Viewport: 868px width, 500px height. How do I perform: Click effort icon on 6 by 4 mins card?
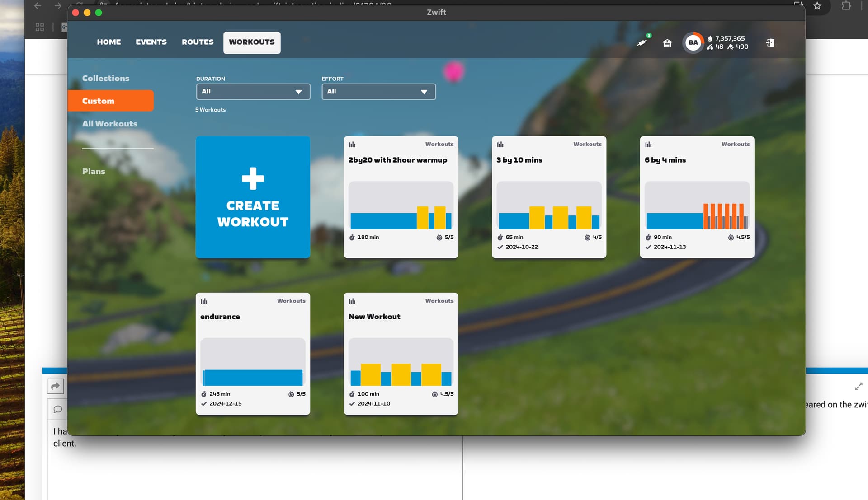click(x=731, y=238)
